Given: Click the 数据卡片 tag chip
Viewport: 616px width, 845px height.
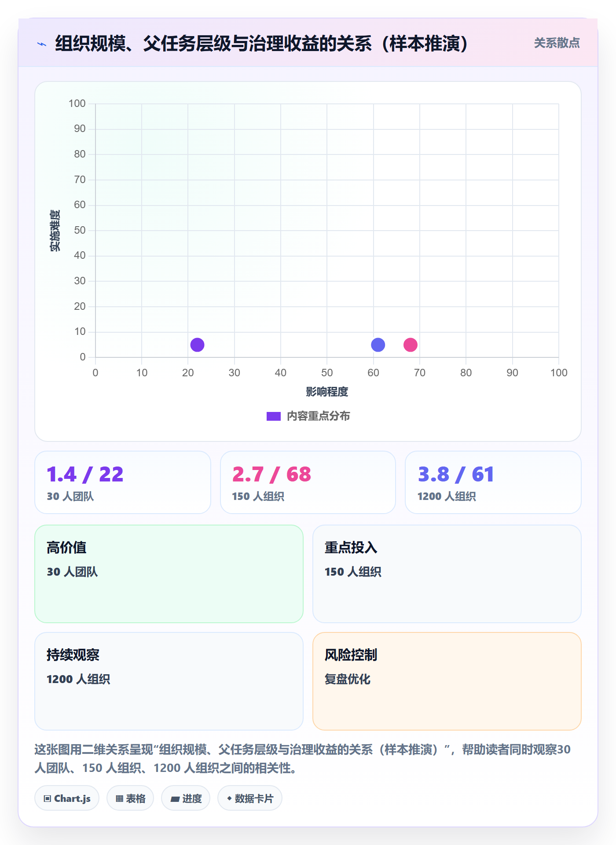Looking at the screenshot, I should (x=250, y=798).
